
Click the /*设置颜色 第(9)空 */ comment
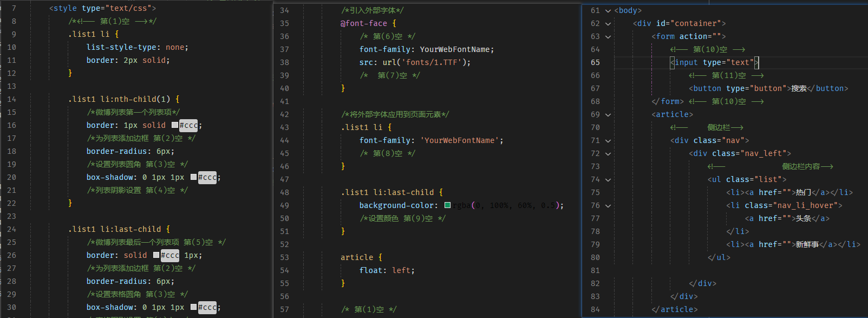pyautogui.click(x=402, y=218)
